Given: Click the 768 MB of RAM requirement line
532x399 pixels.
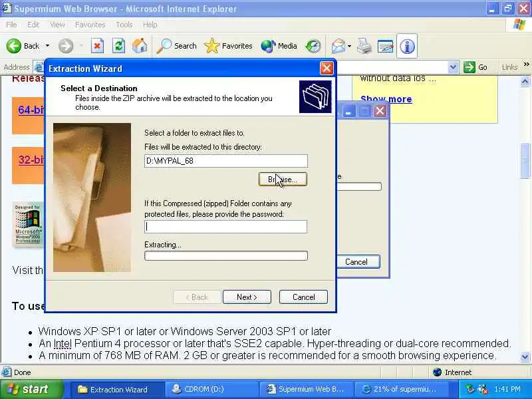Looking at the screenshot, I should pyautogui.click(x=267, y=356).
